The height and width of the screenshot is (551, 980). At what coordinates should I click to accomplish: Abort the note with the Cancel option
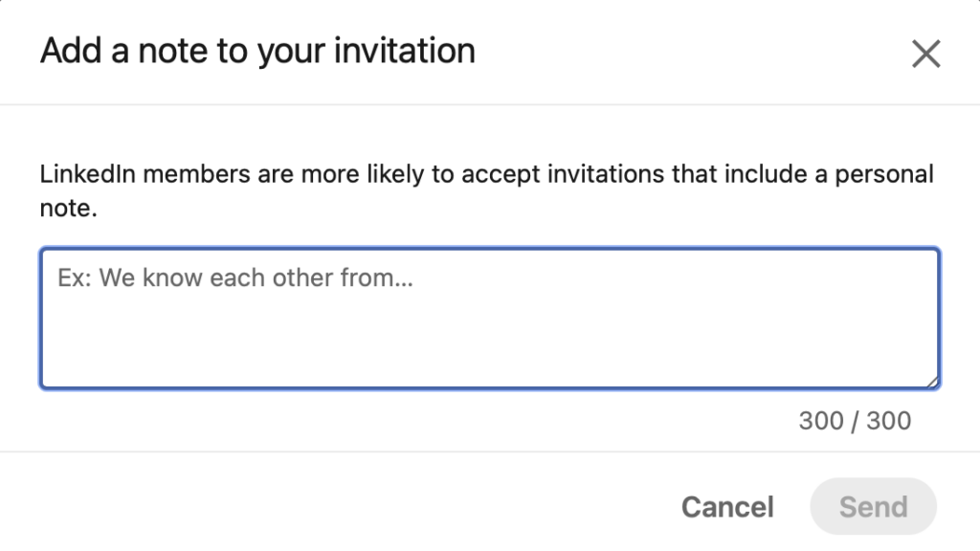(x=727, y=506)
